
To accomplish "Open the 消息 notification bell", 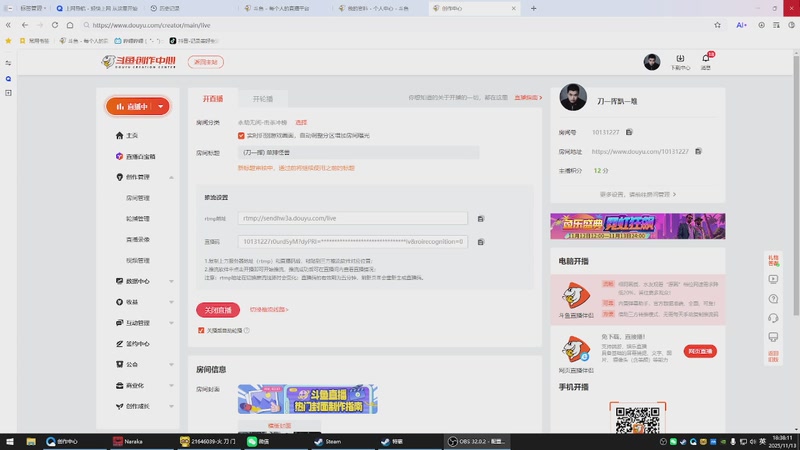I will [x=706, y=62].
